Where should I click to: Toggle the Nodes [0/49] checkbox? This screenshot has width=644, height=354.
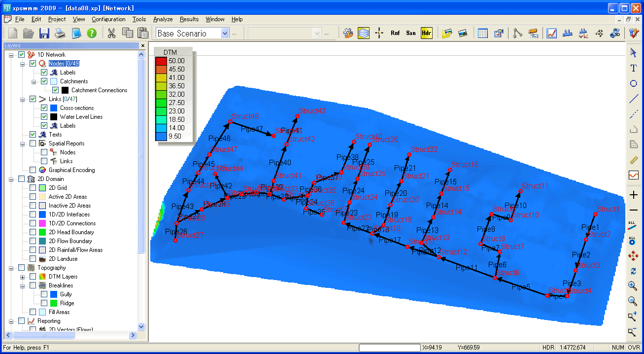pos(33,64)
